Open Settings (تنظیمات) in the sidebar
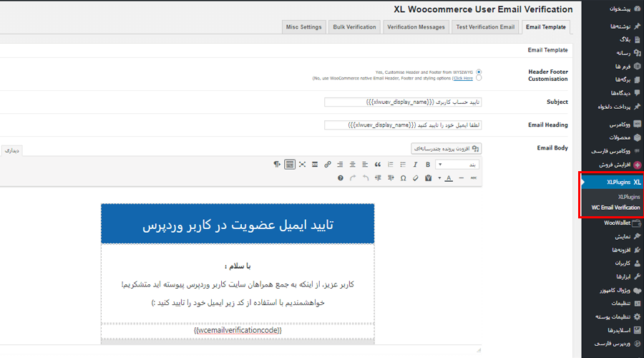This screenshot has width=644, height=358. [x=620, y=304]
